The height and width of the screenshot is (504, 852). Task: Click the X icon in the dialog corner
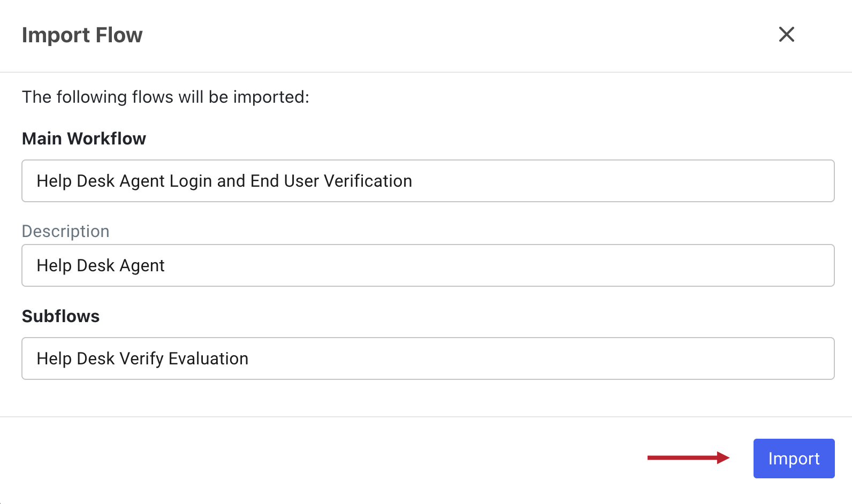pos(787,35)
